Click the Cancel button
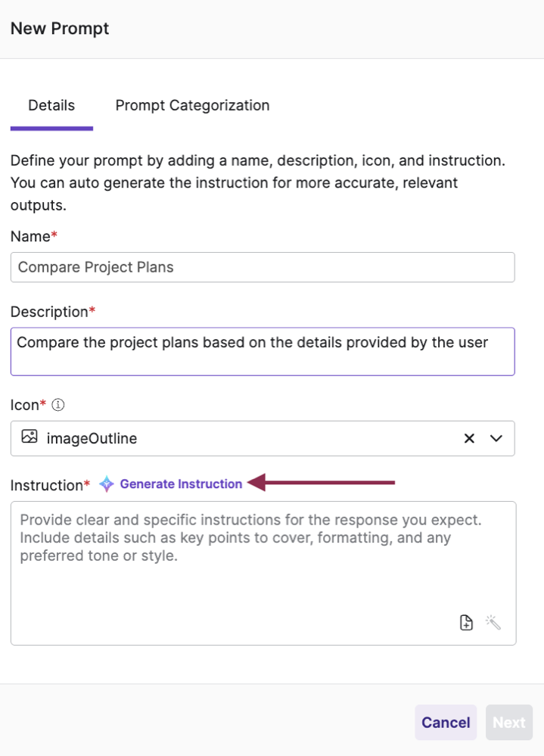This screenshot has height=756, width=544. pos(446,722)
